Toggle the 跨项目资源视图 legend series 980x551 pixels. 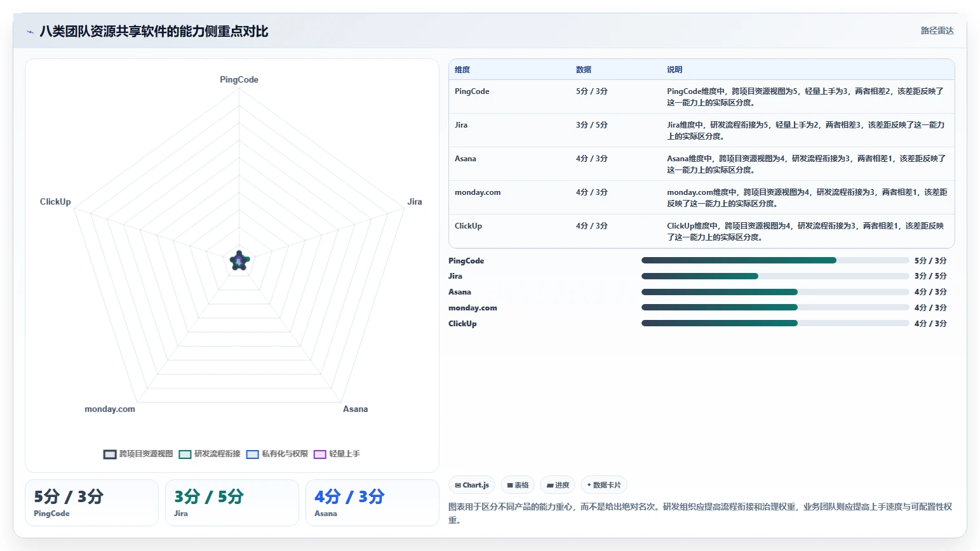[138, 454]
